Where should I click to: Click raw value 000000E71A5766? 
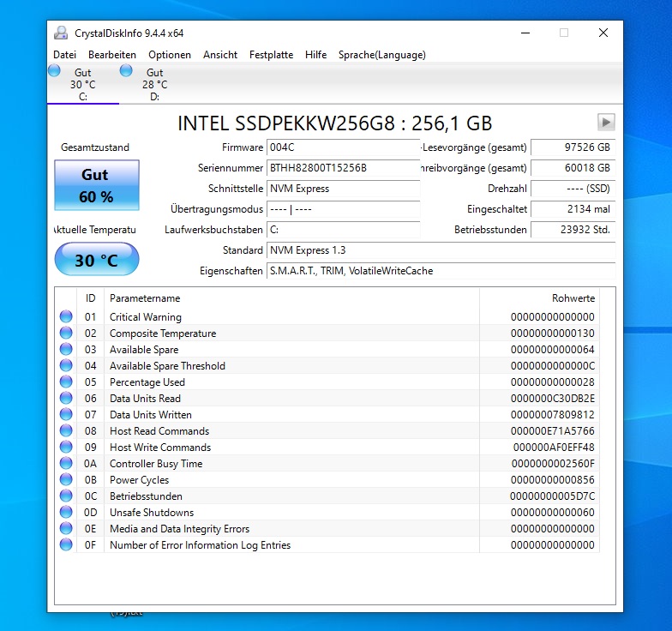click(x=552, y=430)
